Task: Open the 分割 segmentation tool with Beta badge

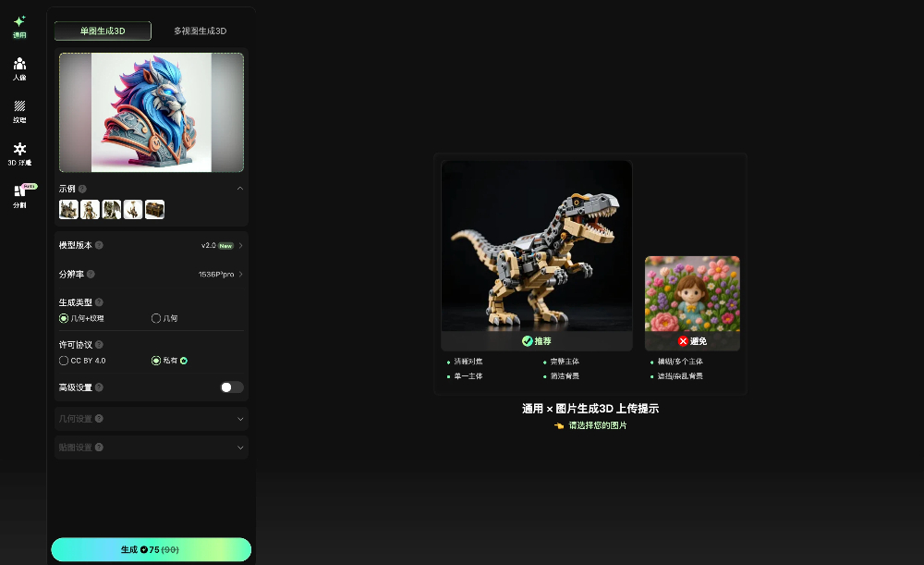Action: [x=18, y=196]
